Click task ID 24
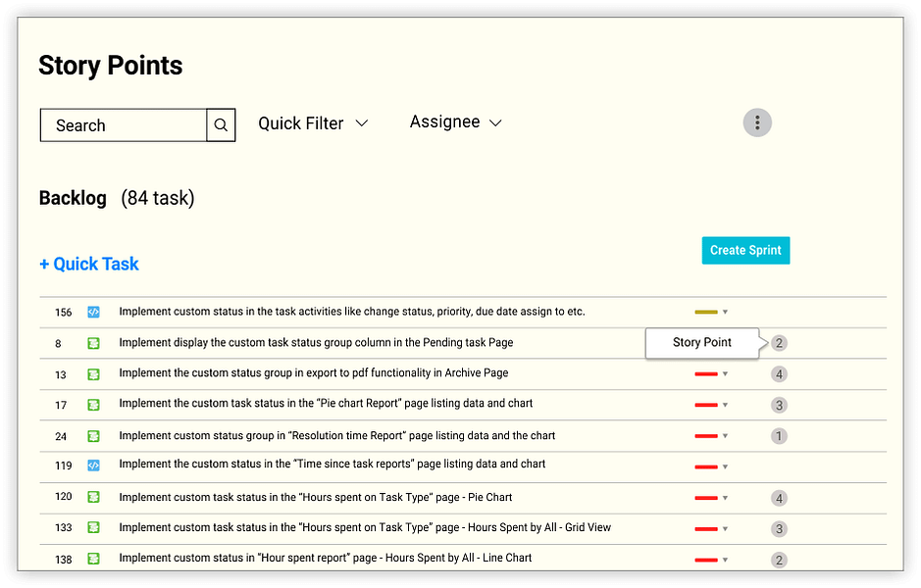Screen dimensions: 921x588 (61, 437)
